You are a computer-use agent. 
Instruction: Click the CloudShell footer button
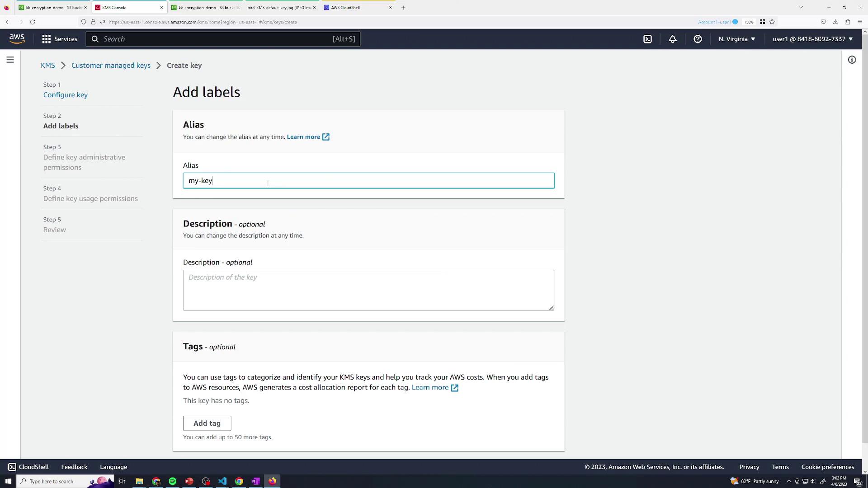[28, 467]
